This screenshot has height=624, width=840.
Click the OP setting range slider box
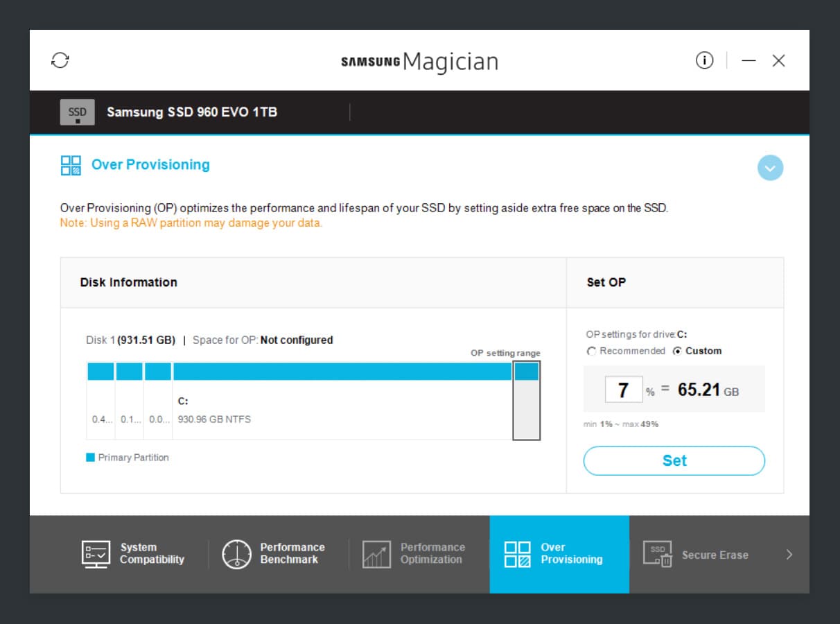point(526,401)
